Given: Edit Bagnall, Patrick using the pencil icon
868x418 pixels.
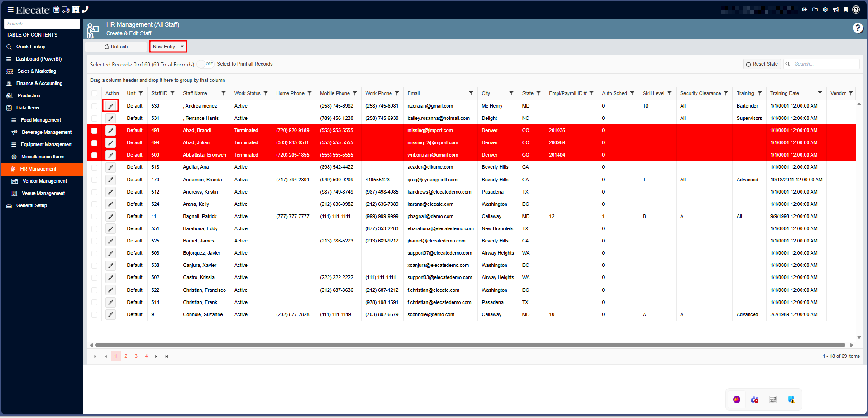Looking at the screenshot, I should point(110,217).
